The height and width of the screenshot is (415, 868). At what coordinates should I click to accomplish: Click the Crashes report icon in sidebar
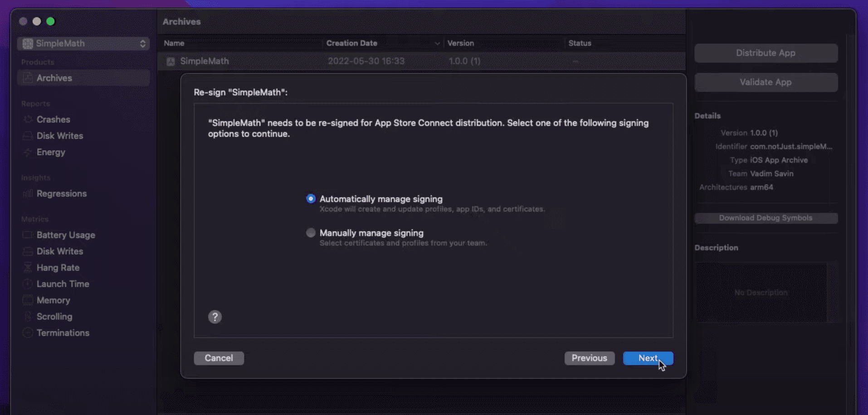click(28, 120)
